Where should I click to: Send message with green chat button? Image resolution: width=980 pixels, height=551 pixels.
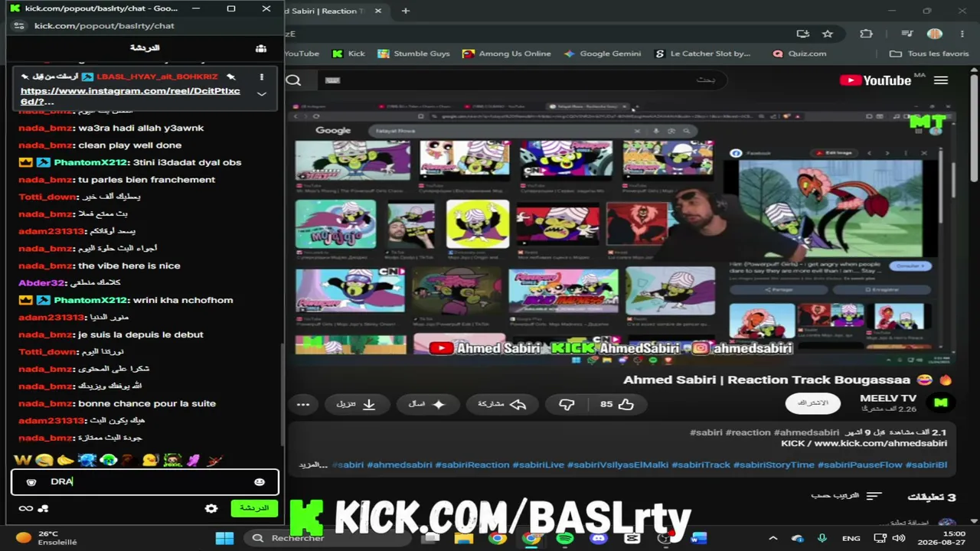tap(254, 508)
